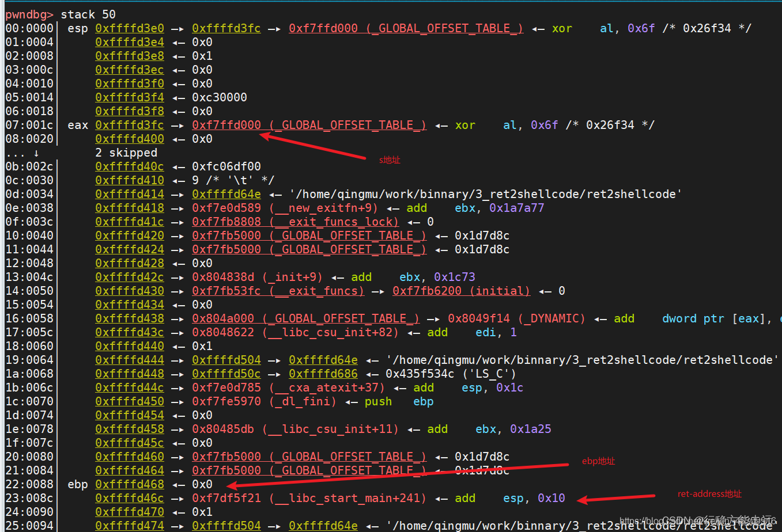Click 0xf7fb53fc (__exit_funcs)
Image resolution: width=782 pixels, height=532 pixels.
click(x=278, y=291)
